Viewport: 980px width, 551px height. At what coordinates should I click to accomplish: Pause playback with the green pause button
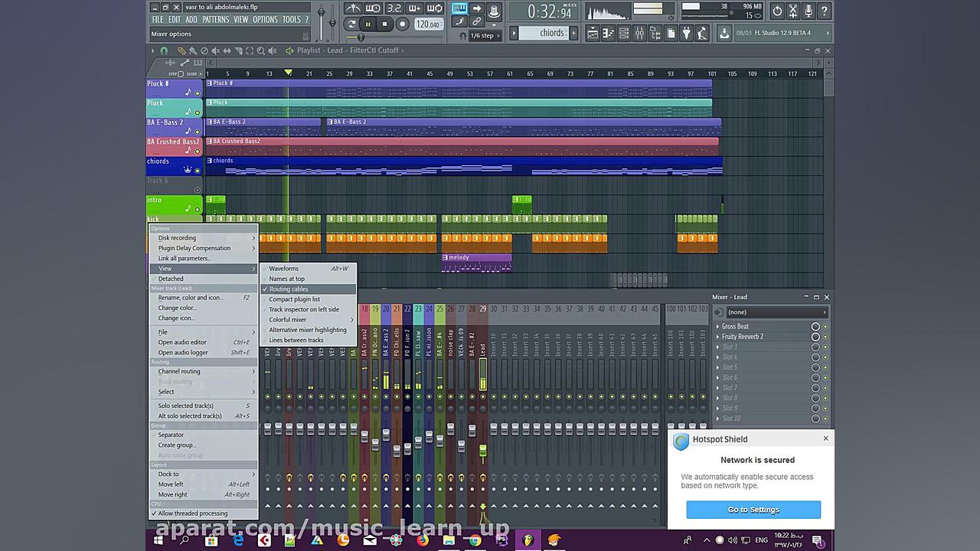(367, 24)
